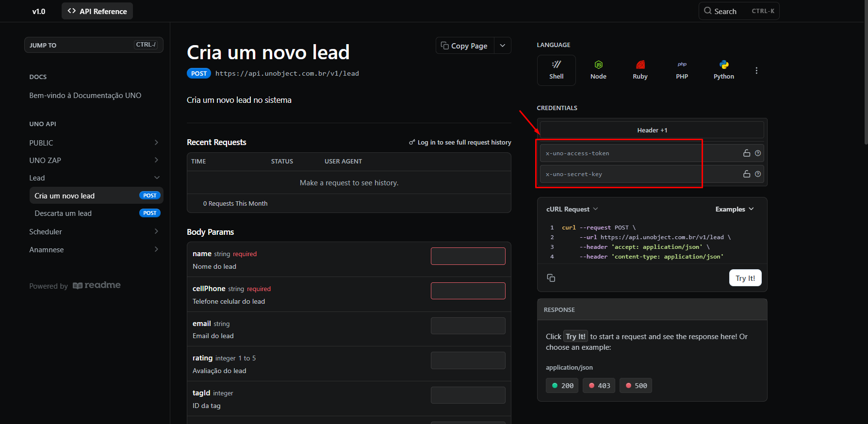Click lock icon for x-uno-secret-key
868x424 pixels.
747,174
